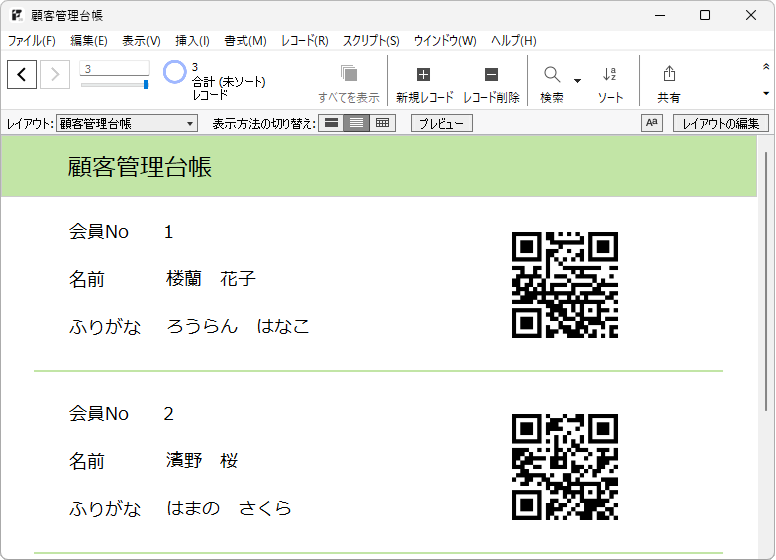776x560 pixels.
Task: Click the found set circle icon
Action: [x=174, y=72]
